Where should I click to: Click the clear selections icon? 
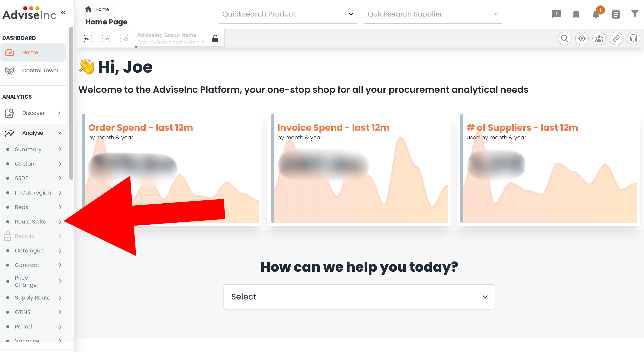(124, 38)
